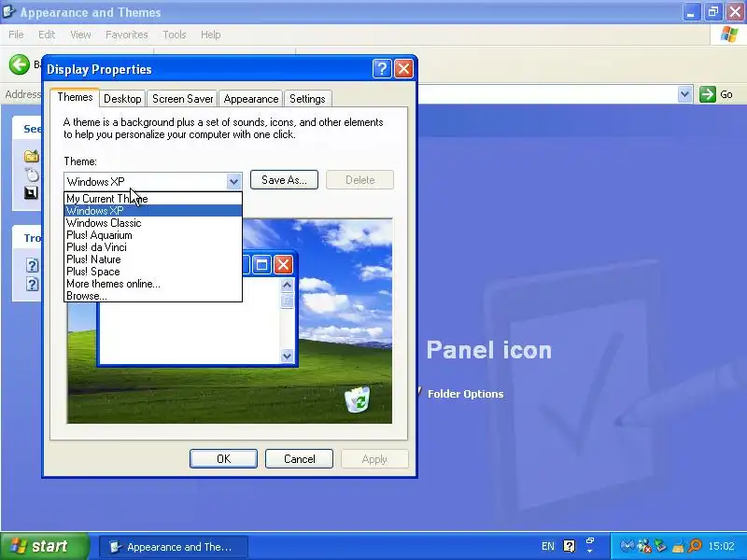Click the lower help icon under Troubleshooters
Viewport: 747px width, 560px height.
click(32, 284)
